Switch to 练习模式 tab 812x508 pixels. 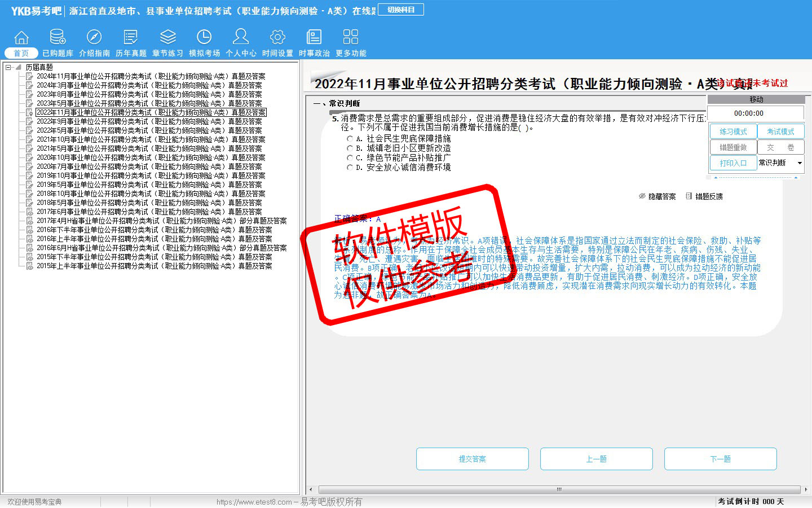click(733, 132)
